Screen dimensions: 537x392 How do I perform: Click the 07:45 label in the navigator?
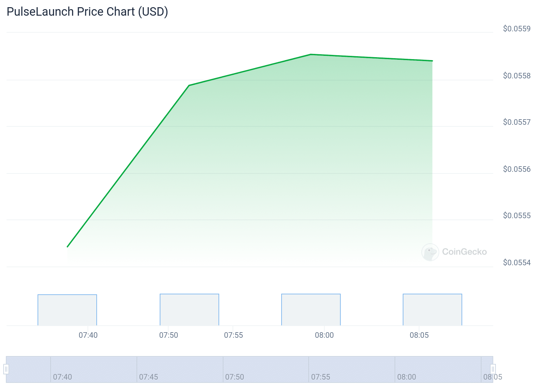(149, 377)
